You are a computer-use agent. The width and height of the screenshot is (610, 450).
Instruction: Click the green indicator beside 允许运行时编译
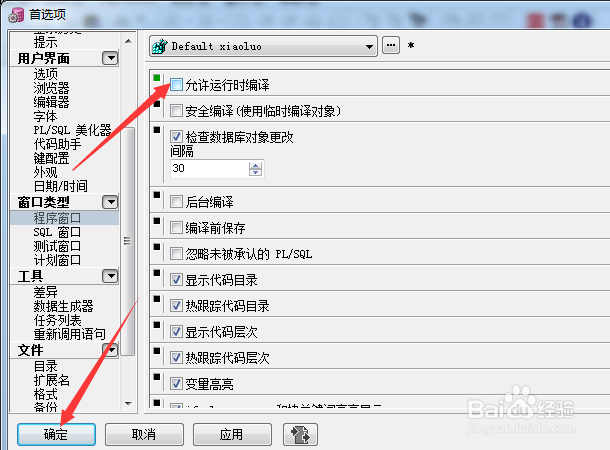pos(157,78)
